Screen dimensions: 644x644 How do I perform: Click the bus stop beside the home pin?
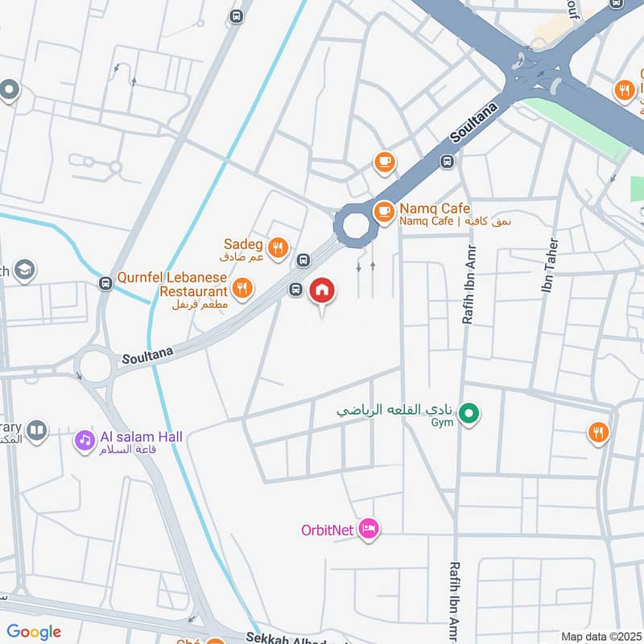(295, 289)
